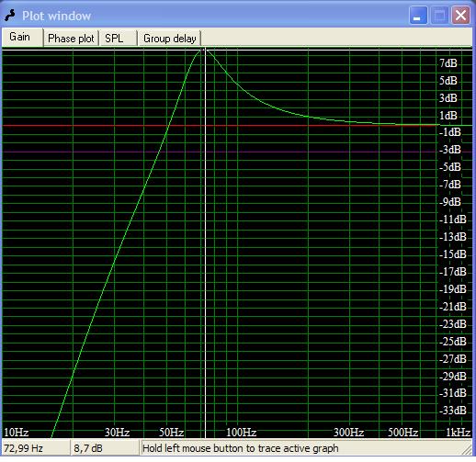Show the Group delay tab
Viewport: 476px width, 462px height.
click(x=169, y=39)
